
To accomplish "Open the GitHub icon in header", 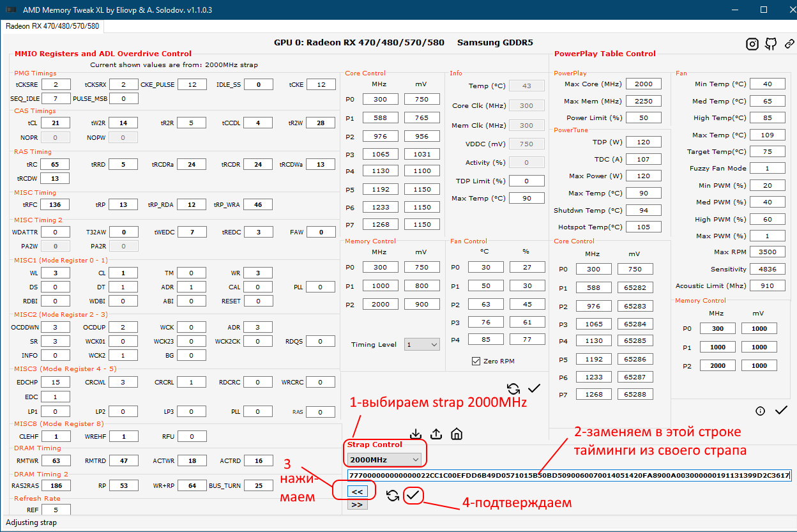I will tap(771, 44).
